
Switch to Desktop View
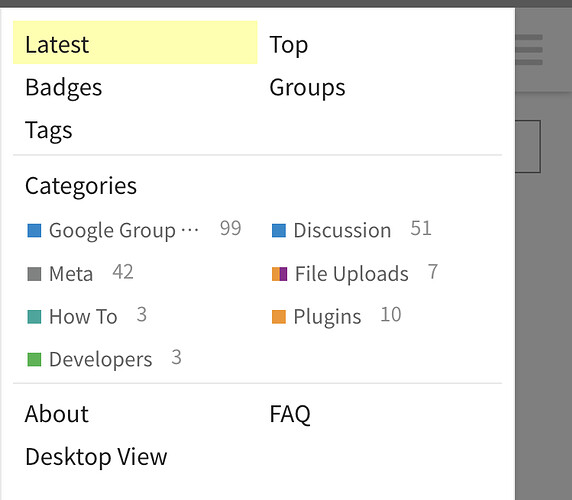coord(96,457)
